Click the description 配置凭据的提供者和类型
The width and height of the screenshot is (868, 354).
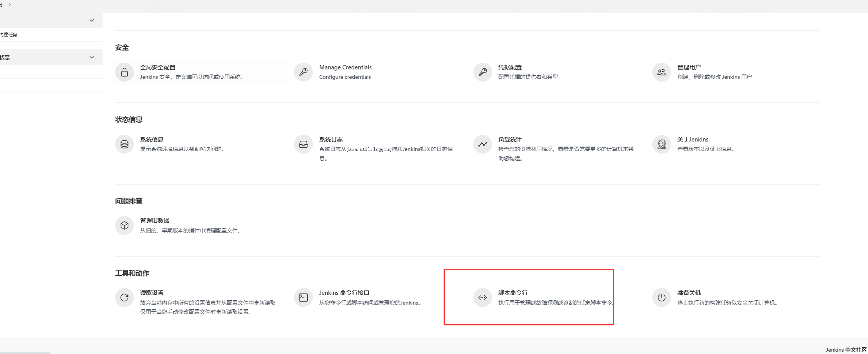528,77
